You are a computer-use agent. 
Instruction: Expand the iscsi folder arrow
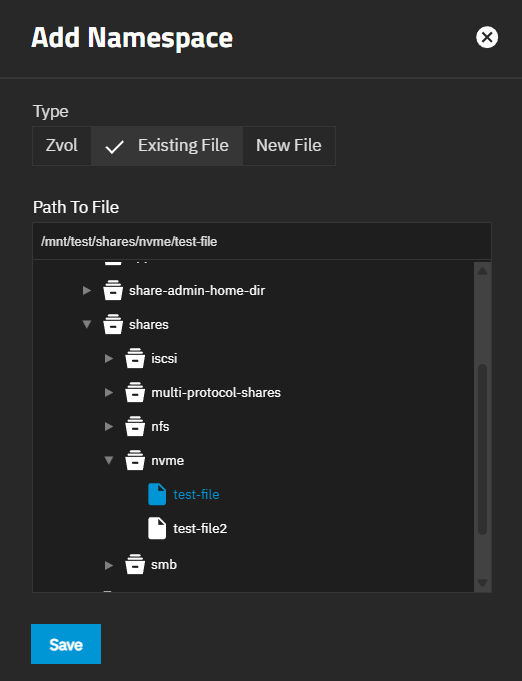tap(109, 358)
